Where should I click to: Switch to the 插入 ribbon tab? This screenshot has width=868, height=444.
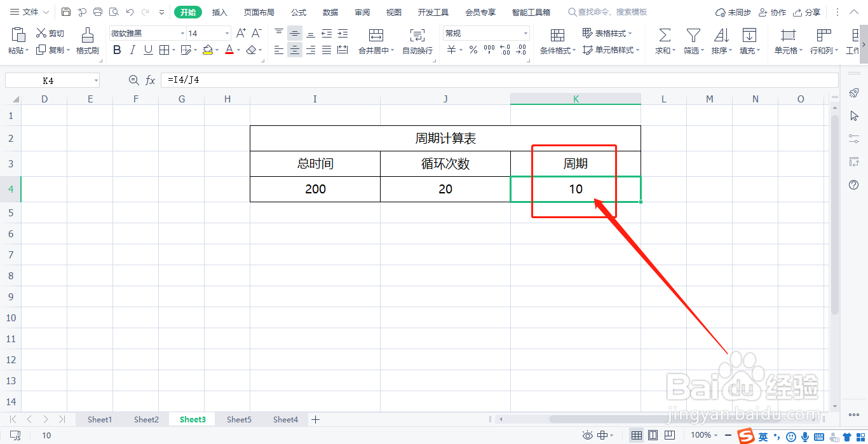pos(219,11)
